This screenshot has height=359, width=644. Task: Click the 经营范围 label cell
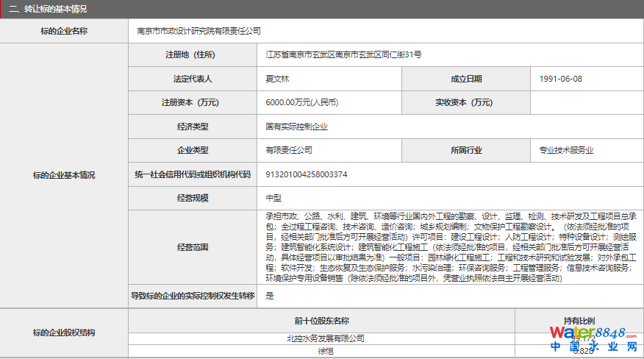coord(193,247)
